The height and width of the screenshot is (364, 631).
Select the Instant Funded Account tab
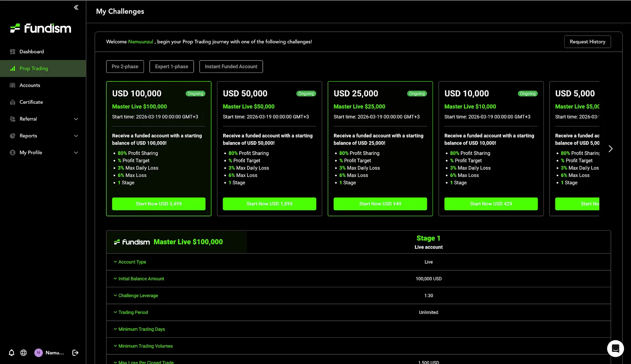pos(231,67)
